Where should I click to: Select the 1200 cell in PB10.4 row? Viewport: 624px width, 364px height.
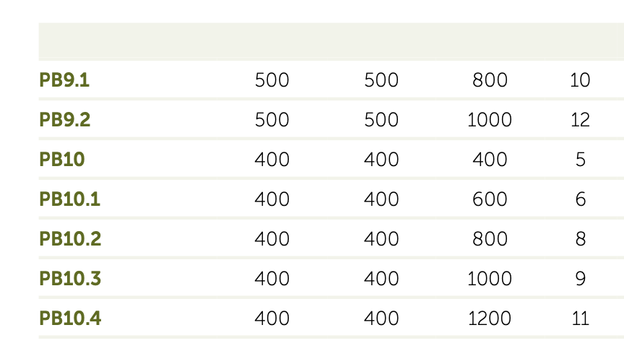[490, 318]
